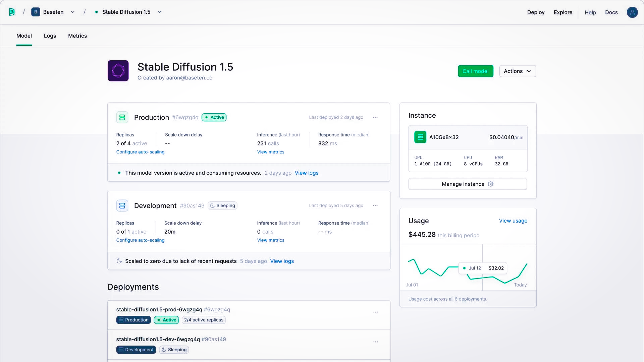644x362 pixels.
Task: Click the 2/4 active replicas badge
Action: (204, 320)
